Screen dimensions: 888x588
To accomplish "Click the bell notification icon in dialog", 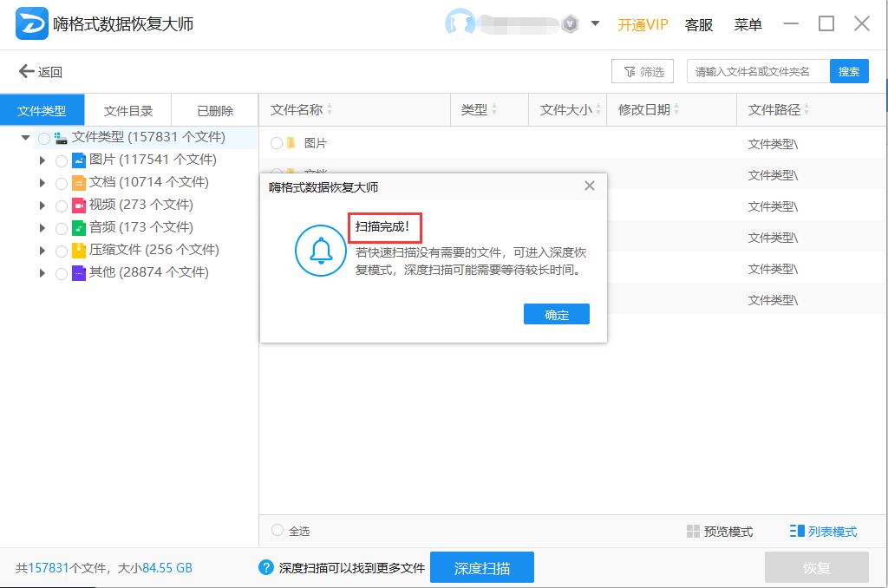I will tap(321, 251).
